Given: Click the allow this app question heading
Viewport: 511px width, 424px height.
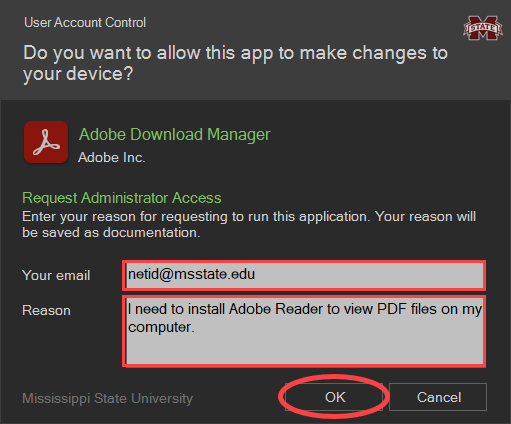Looking at the screenshot, I should tap(235, 63).
